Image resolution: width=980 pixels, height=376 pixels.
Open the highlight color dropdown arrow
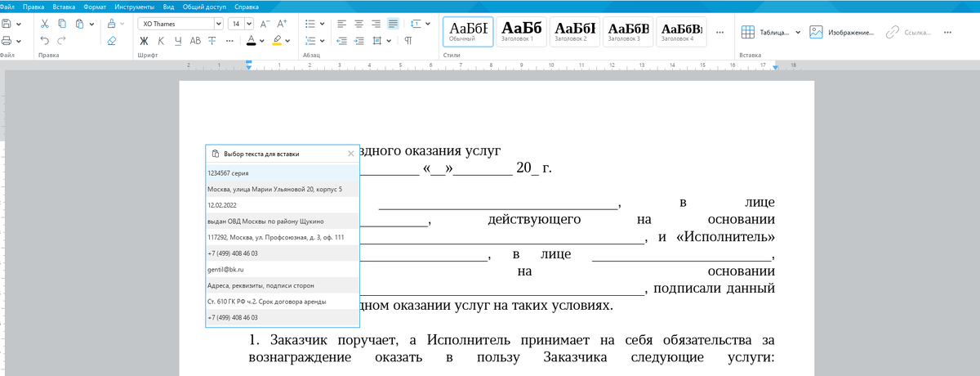tap(289, 40)
